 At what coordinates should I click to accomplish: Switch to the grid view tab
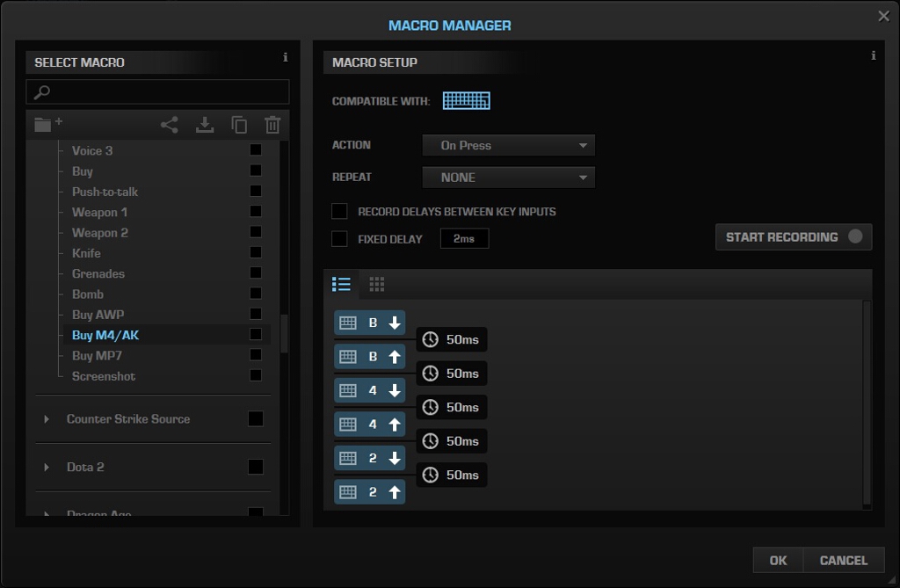click(377, 284)
